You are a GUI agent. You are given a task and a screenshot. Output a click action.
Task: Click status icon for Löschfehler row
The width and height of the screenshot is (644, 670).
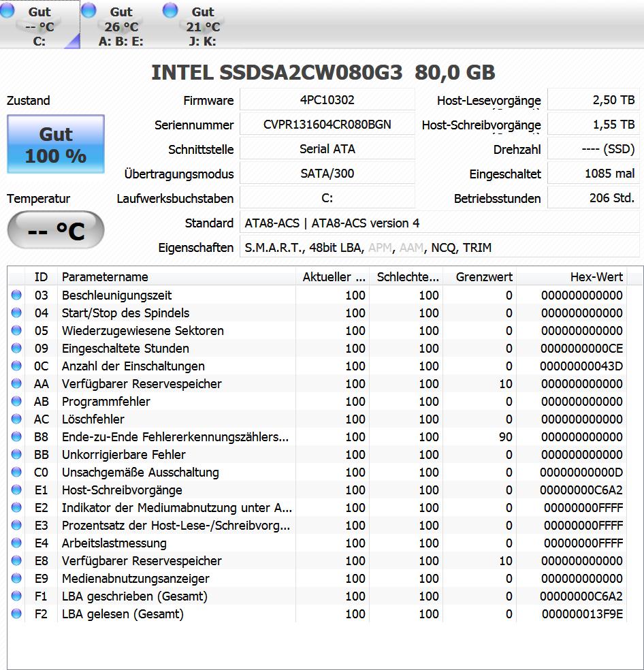pyautogui.click(x=16, y=419)
